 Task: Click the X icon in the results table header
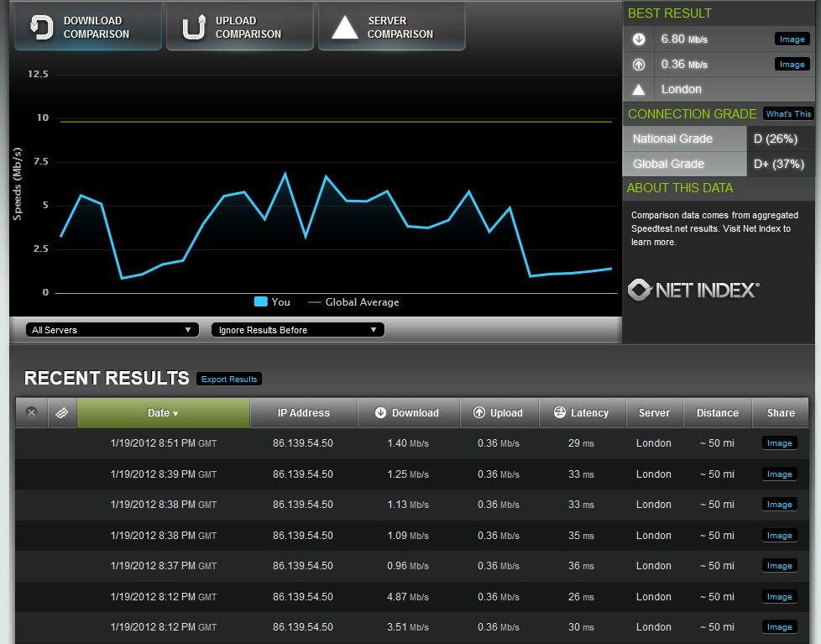tap(31, 412)
